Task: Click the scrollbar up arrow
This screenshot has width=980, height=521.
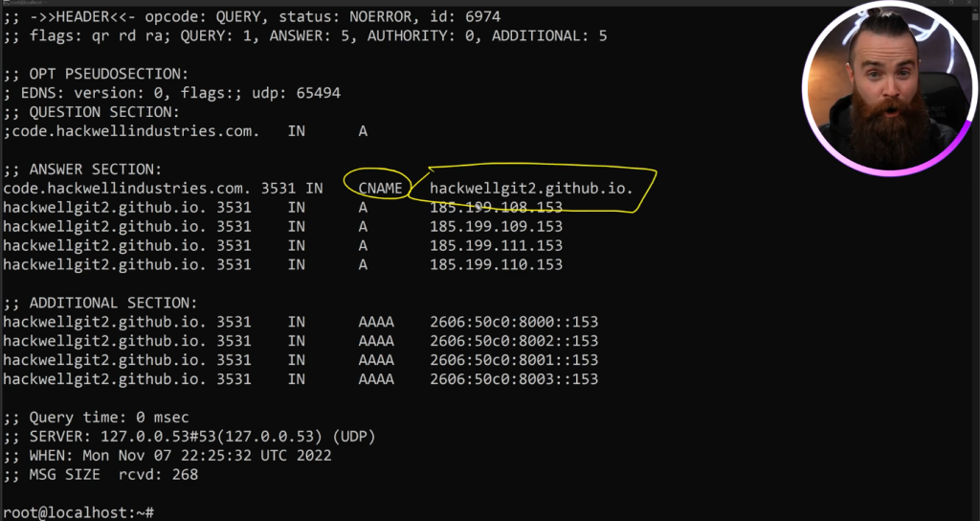Action: tap(973, 11)
